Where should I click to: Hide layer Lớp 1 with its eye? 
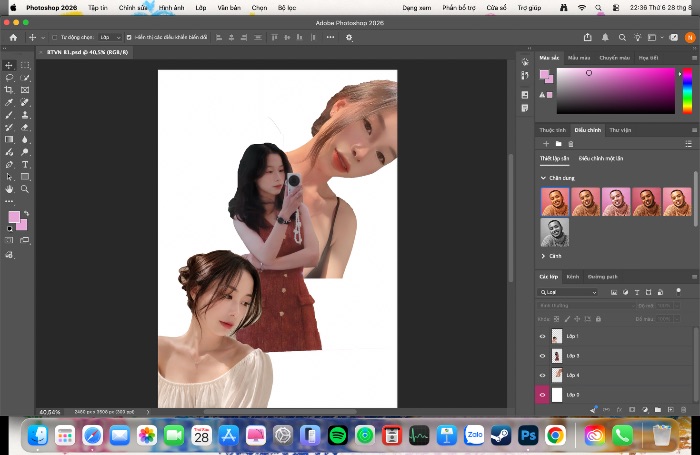click(x=542, y=336)
